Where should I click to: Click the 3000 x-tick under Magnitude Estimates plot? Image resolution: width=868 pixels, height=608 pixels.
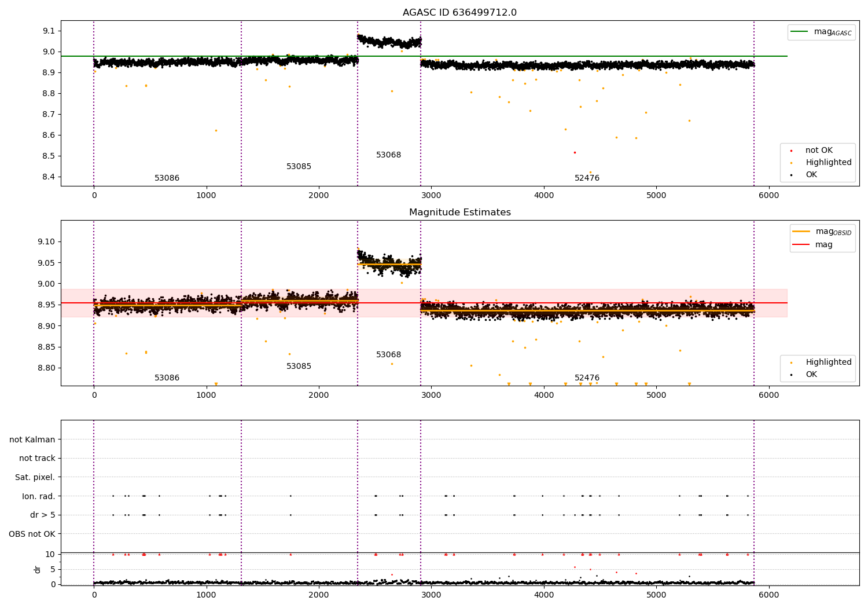click(431, 395)
